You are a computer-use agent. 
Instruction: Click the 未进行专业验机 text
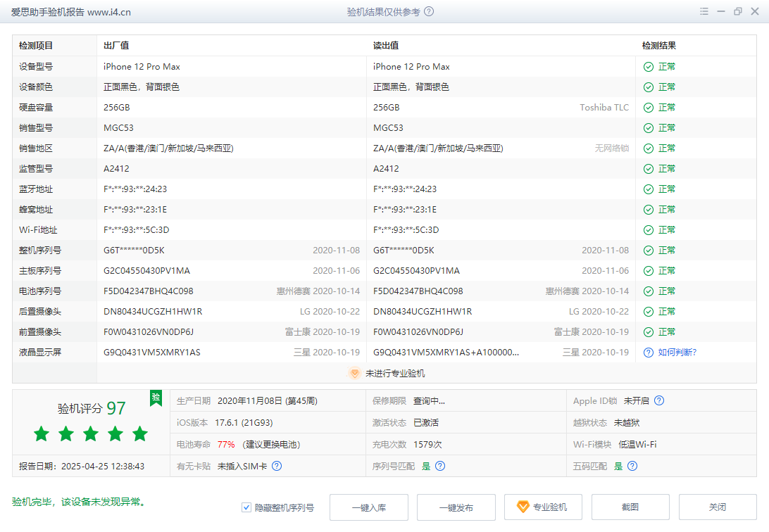tap(395, 373)
